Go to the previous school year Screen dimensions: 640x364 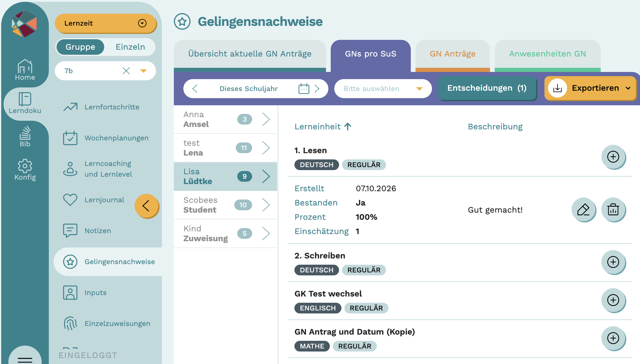point(195,89)
